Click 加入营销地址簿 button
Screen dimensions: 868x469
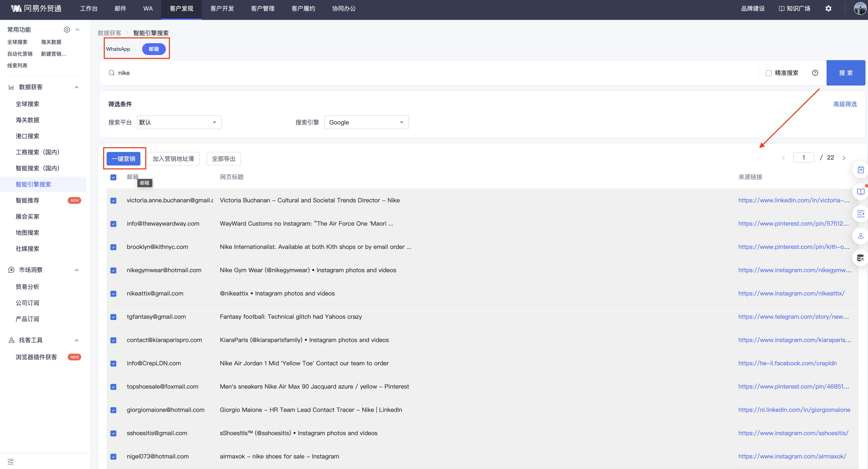tap(173, 159)
